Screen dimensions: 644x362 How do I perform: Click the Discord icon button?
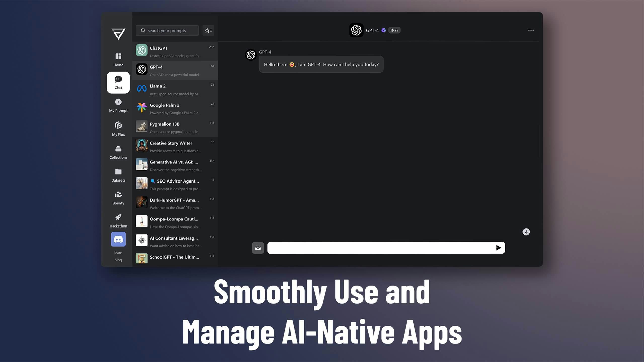coord(118,239)
